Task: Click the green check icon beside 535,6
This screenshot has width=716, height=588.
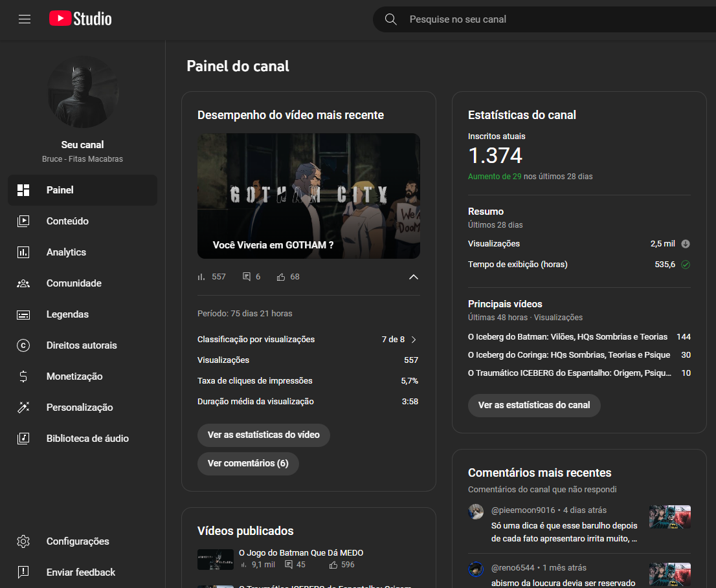Action: (686, 265)
